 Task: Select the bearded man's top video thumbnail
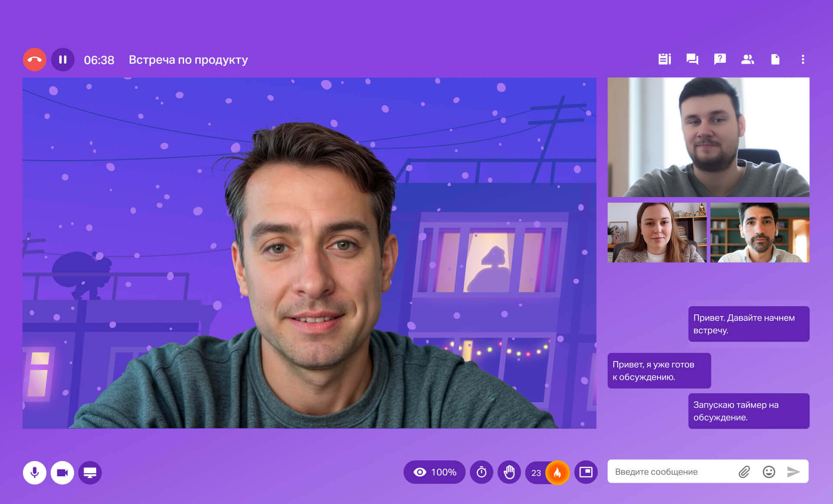(x=708, y=137)
